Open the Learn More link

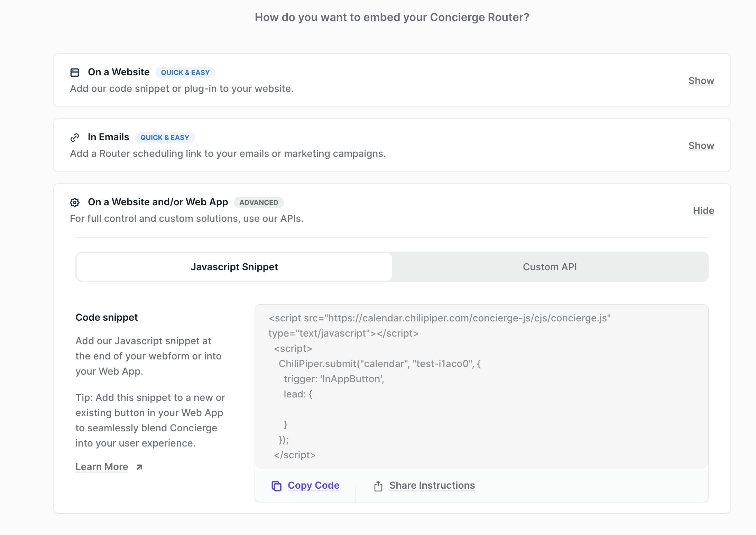(x=102, y=467)
